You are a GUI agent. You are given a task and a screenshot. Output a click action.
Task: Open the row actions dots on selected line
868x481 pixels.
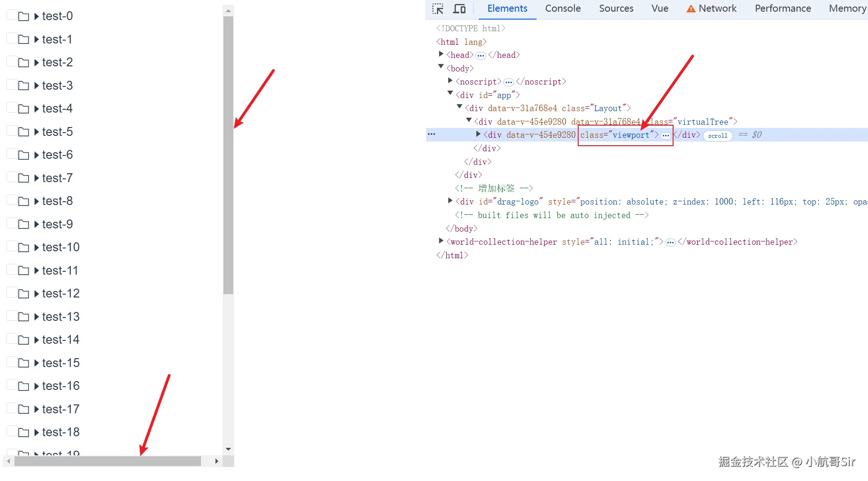click(x=431, y=134)
